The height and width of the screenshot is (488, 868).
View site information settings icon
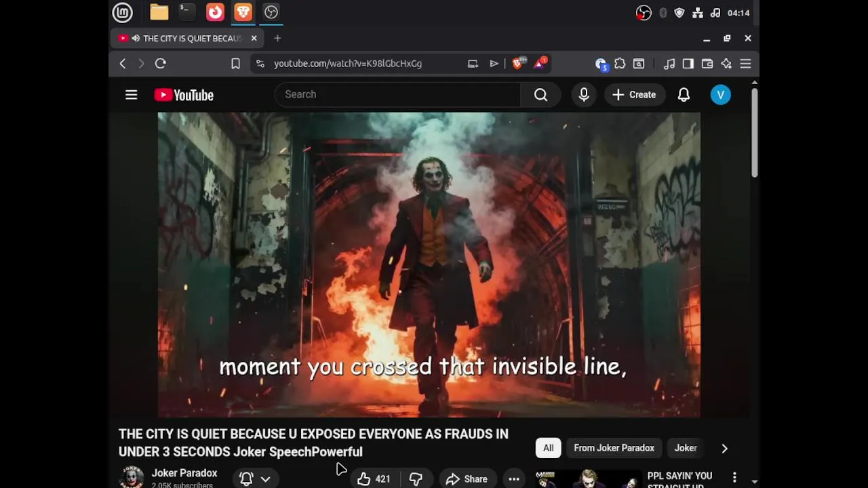tap(260, 64)
